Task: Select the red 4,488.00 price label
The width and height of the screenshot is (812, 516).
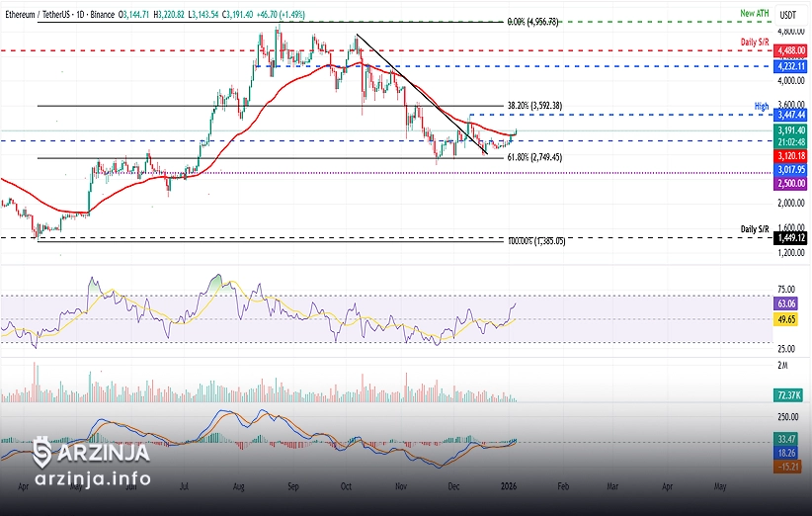Action: click(x=790, y=49)
